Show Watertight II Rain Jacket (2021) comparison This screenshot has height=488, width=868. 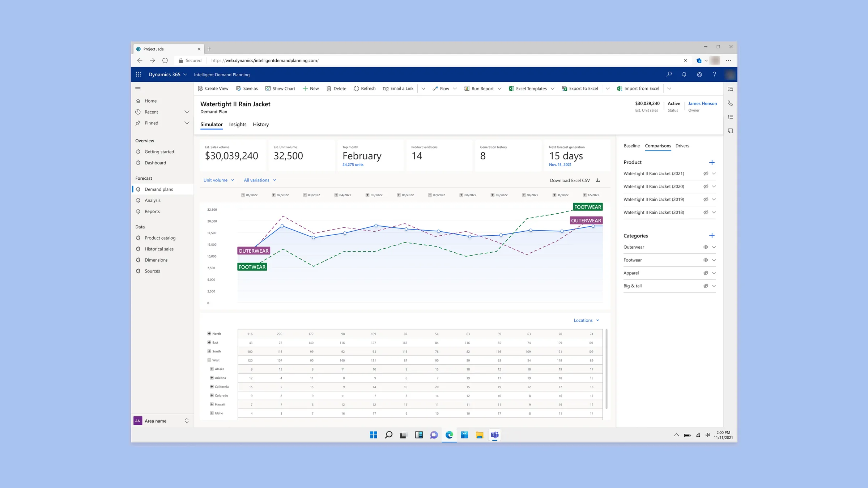[x=705, y=174]
